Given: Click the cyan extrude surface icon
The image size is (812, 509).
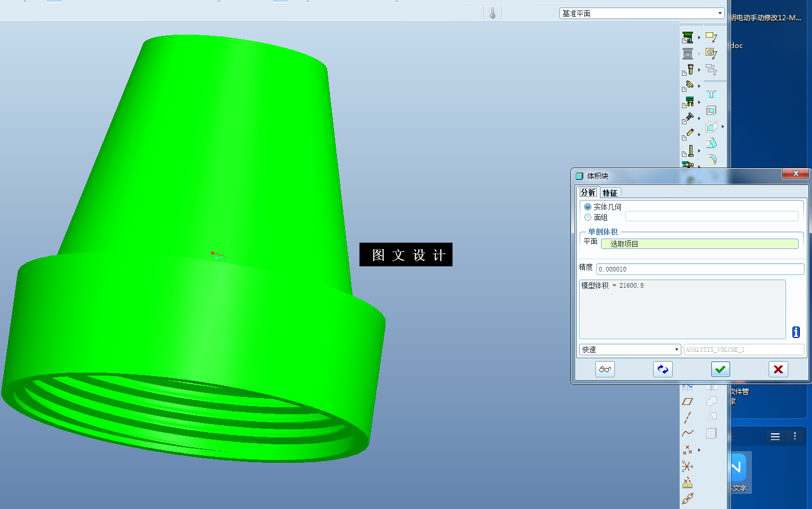Looking at the screenshot, I should click(x=711, y=127).
